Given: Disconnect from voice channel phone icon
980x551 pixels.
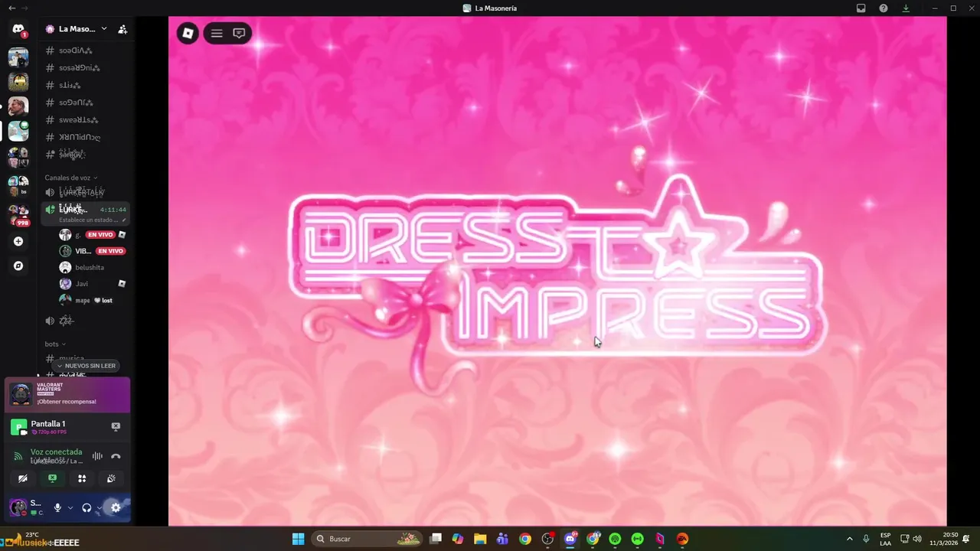Looking at the screenshot, I should (x=116, y=456).
